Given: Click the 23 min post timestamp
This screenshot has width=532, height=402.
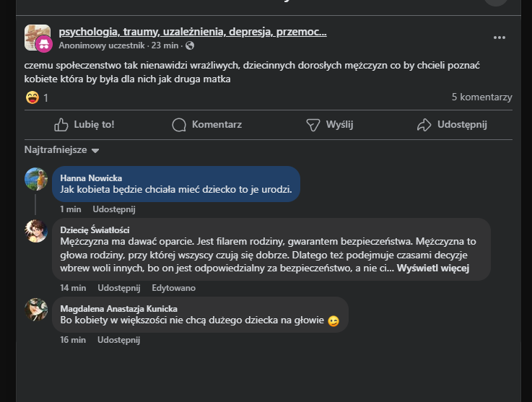Looking at the screenshot, I should (x=166, y=45).
